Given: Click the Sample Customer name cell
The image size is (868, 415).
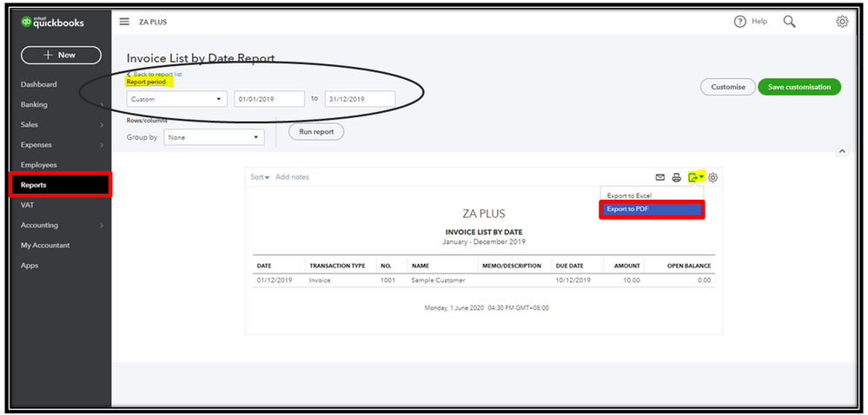Looking at the screenshot, I should click(438, 280).
